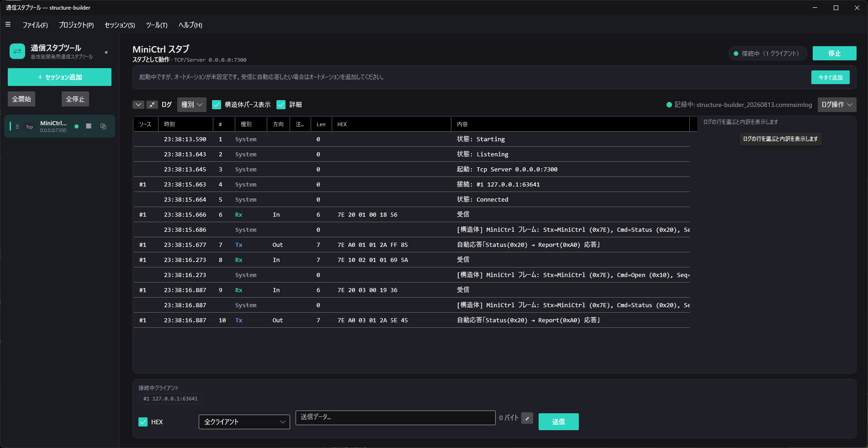Click the セッション追加 button

point(59,77)
